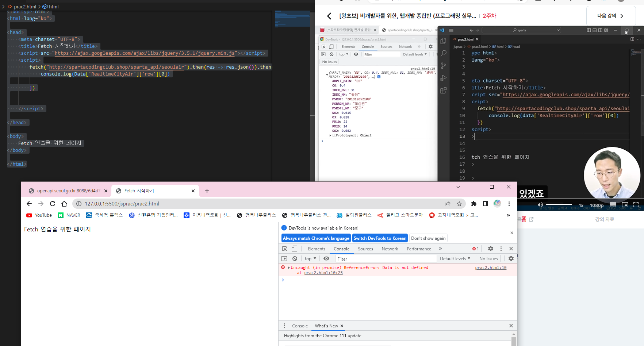
Task: Click Always match Chrome's language button
Action: (x=316, y=238)
